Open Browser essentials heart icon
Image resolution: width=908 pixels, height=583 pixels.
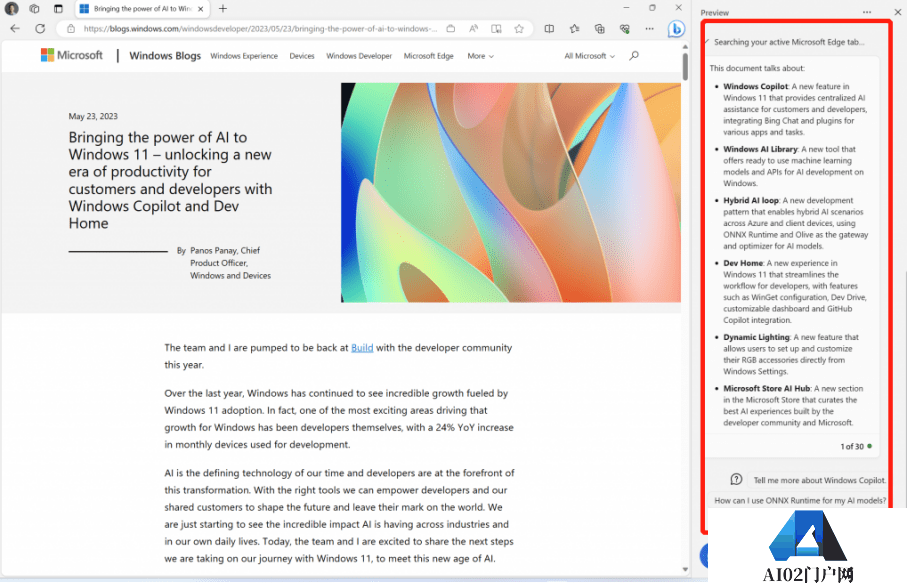click(x=624, y=28)
